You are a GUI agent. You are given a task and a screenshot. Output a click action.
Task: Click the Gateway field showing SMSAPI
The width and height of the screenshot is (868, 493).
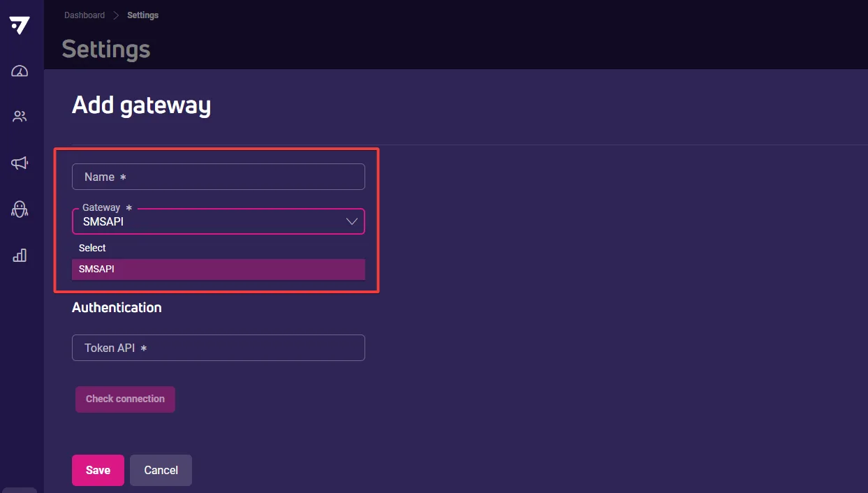pyautogui.click(x=219, y=221)
